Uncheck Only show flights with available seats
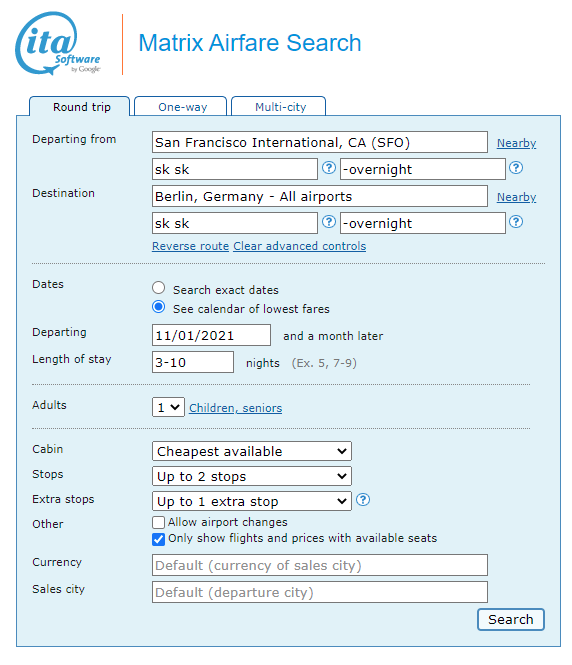This screenshot has height=665, width=572. coord(158,539)
